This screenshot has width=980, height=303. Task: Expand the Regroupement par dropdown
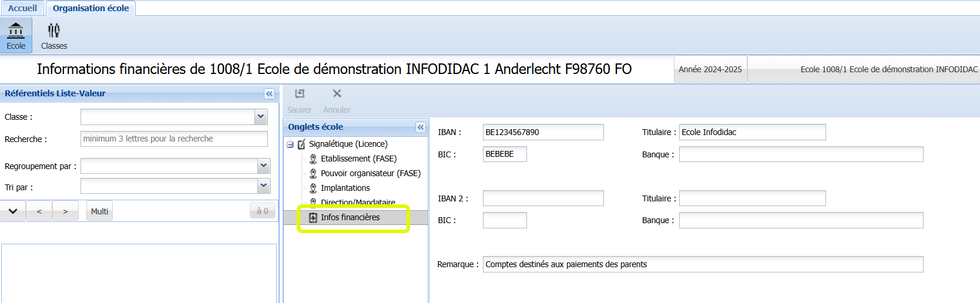[x=263, y=166]
